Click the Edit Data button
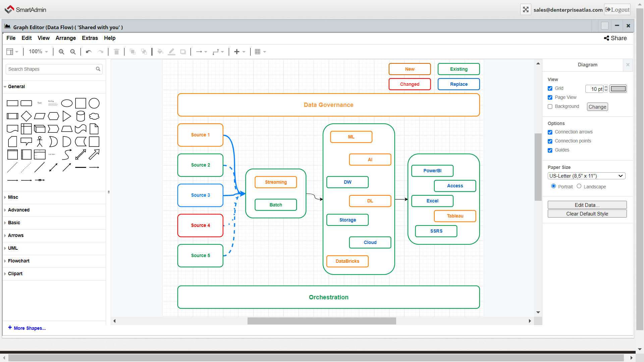 click(x=587, y=205)
